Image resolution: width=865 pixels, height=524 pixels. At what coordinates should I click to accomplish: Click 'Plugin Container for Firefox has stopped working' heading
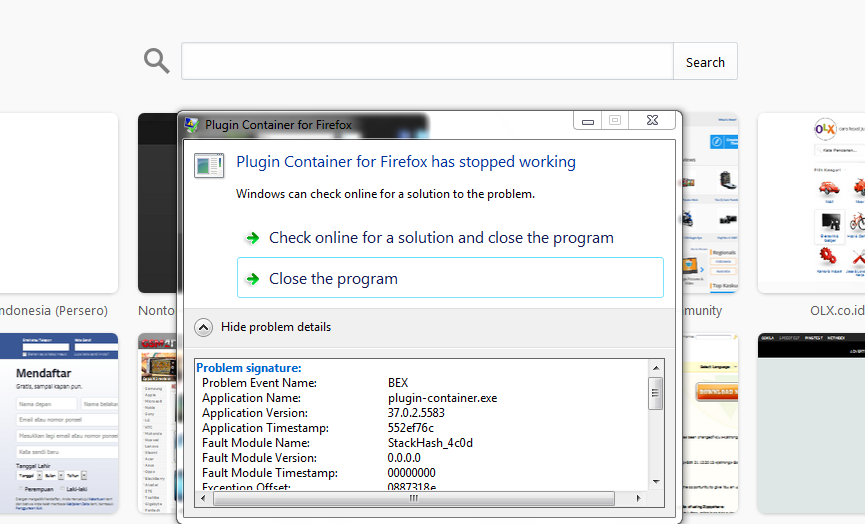click(x=406, y=162)
